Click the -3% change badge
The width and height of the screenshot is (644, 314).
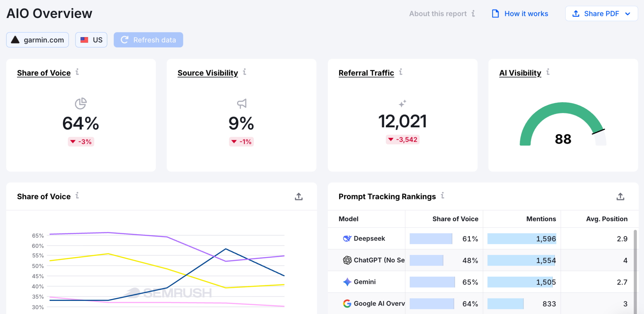click(81, 142)
